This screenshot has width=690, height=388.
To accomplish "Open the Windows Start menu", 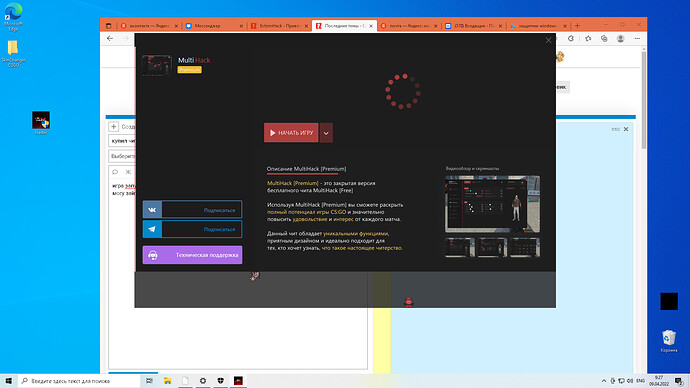I will coord(8,381).
